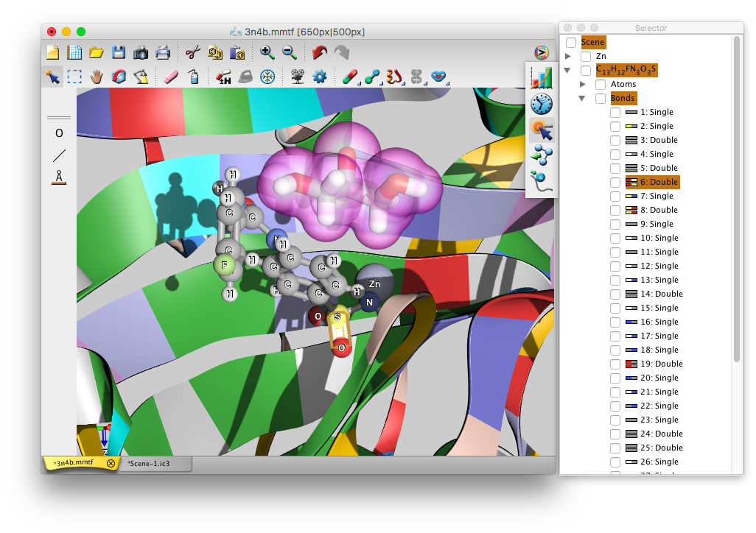Select the pointer selection tool

(52, 77)
